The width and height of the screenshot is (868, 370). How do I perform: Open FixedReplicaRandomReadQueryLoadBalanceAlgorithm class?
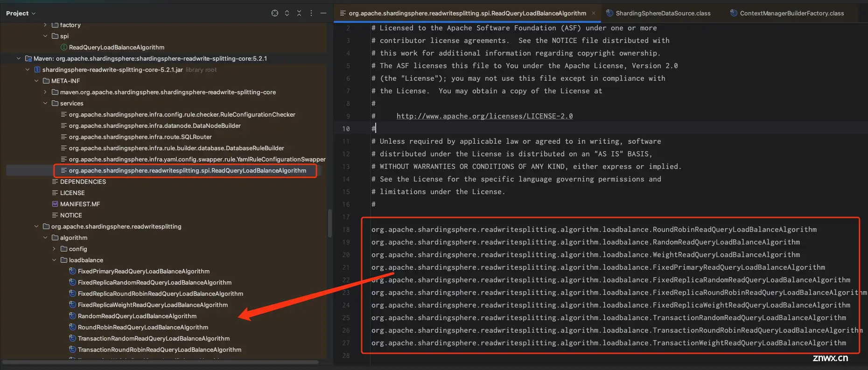(x=154, y=282)
